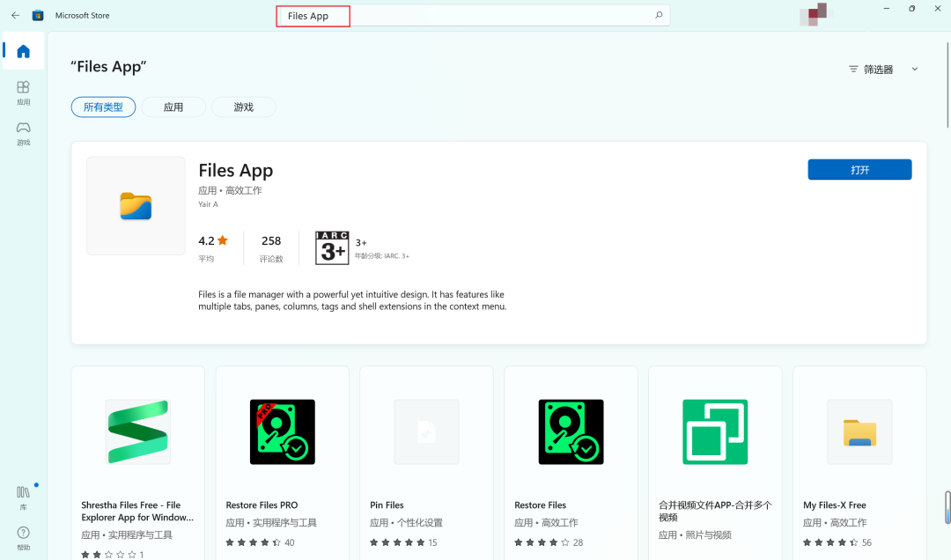
Task: Go back with the arrow icon
Action: click(x=16, y=15)
